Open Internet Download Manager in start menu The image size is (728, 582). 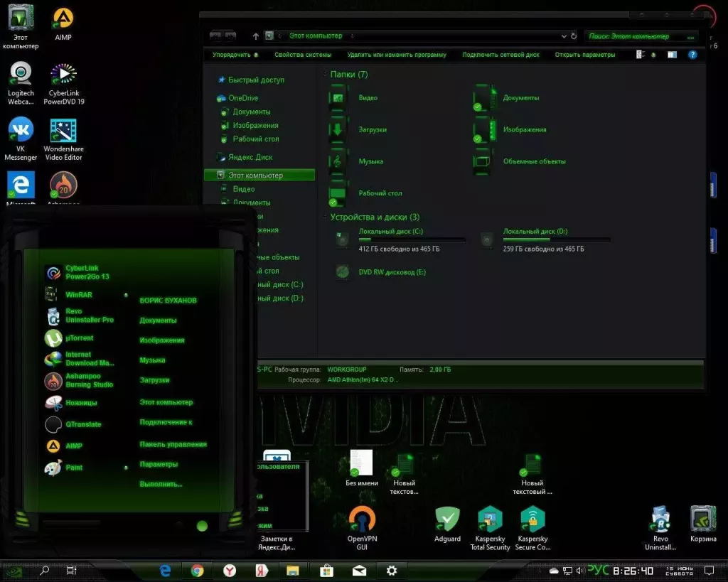coord(80,359)
